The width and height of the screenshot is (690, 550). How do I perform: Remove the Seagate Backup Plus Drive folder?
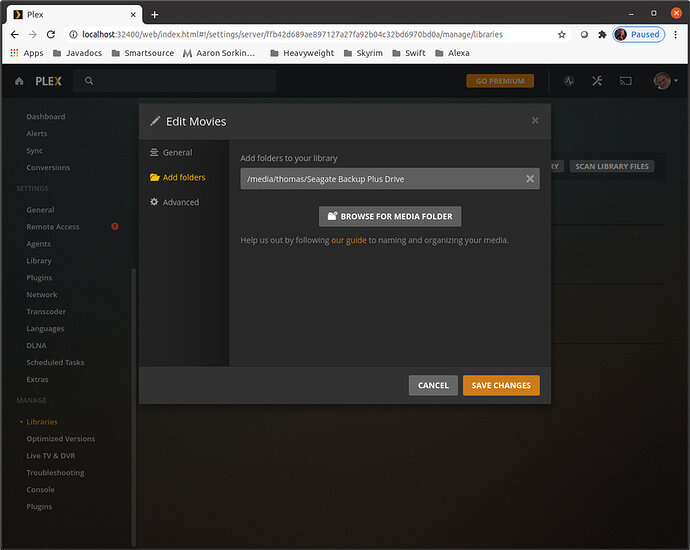530,179
